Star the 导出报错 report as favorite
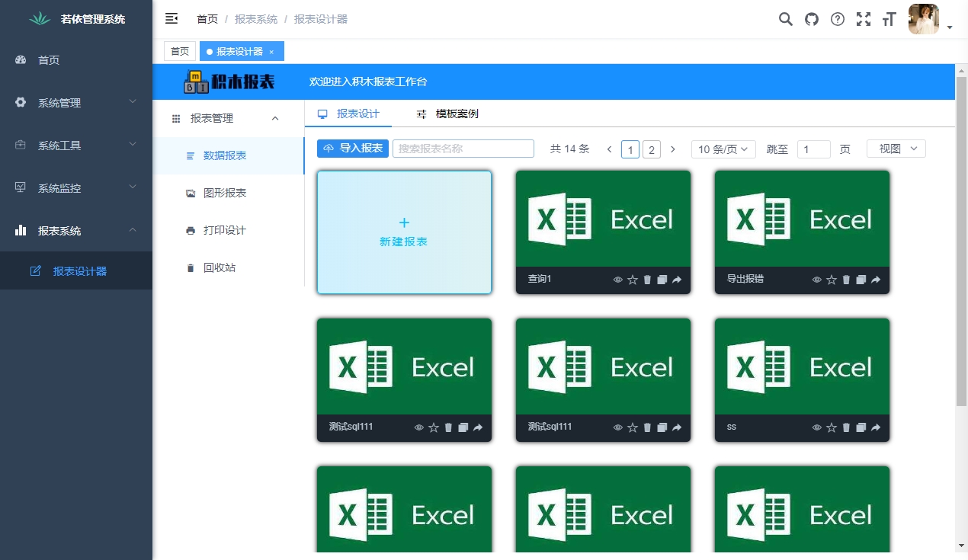968x560 pixels. (832, 280)
